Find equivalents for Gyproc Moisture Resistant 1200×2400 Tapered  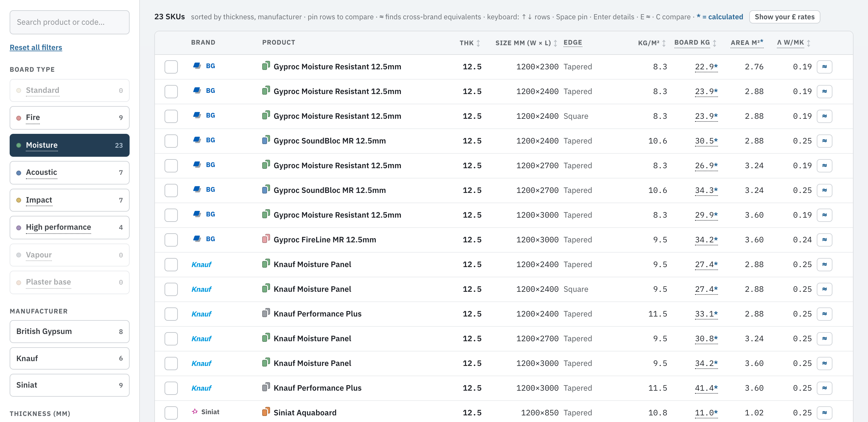pyautogui.click(x=824, y=91)
